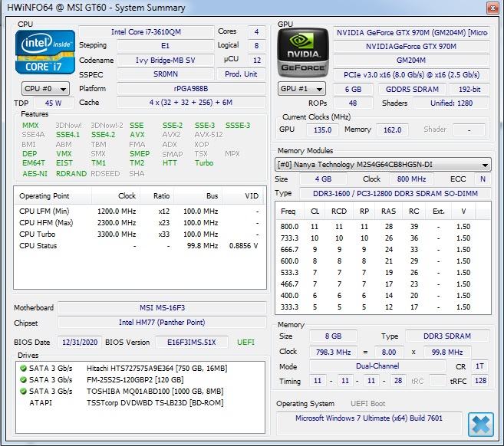Click green status icon for Hitachi drive
The image size is (504, 446).
point(23,369)
